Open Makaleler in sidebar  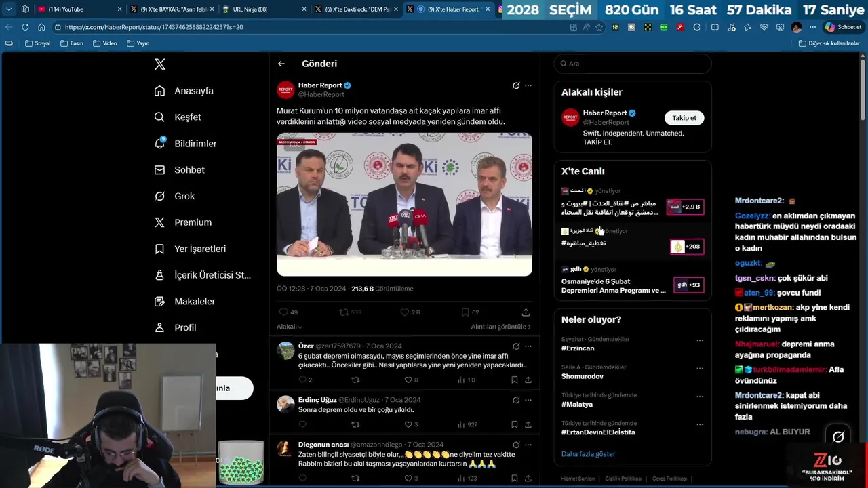pyautogui.click(x=184, y=302)
